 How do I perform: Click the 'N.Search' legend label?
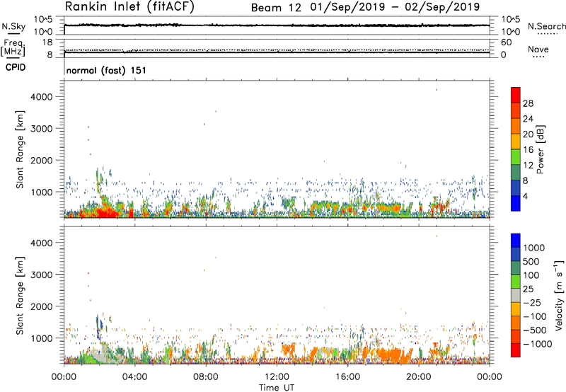(x=546, y=27)
